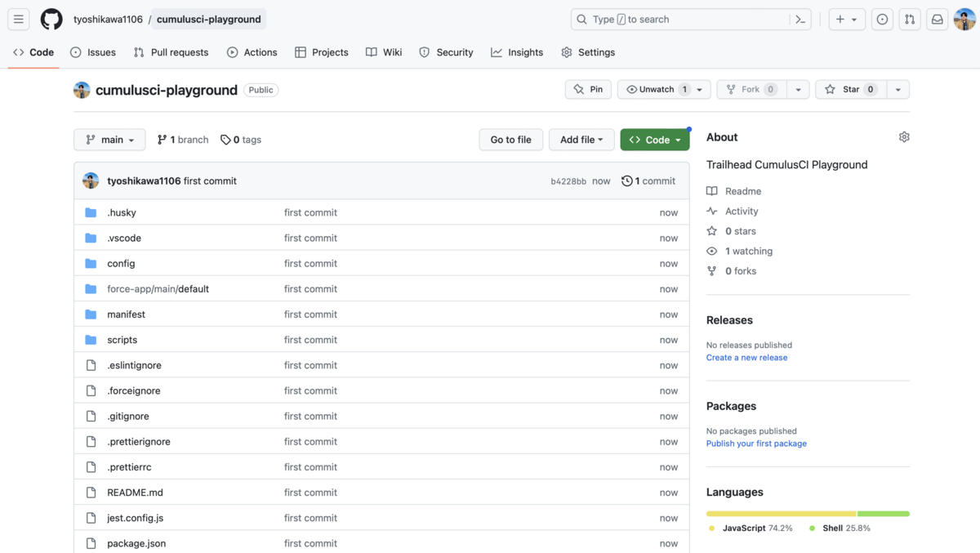This screenshot has width=980, height=553.
Task: Open the Actions tab
Action: tap(252, 52)
